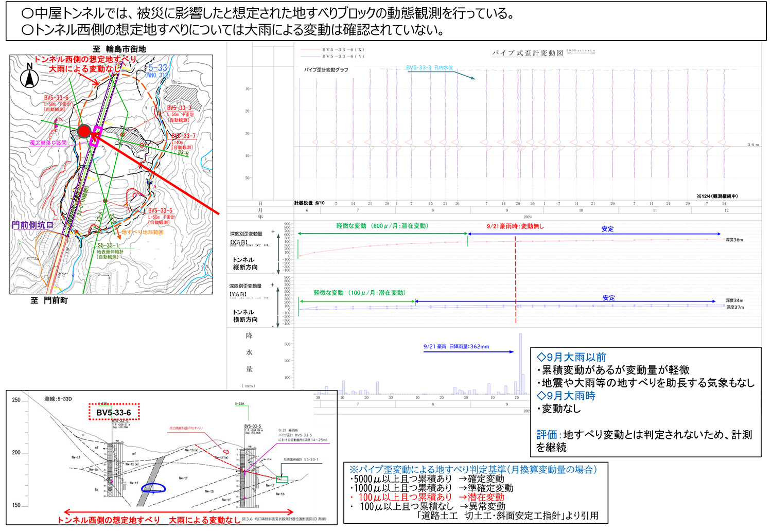The image size is (772, 532).
Task: Click the 'BV5-33-5' borehole label in cross-section
Action: click(253, 426)
